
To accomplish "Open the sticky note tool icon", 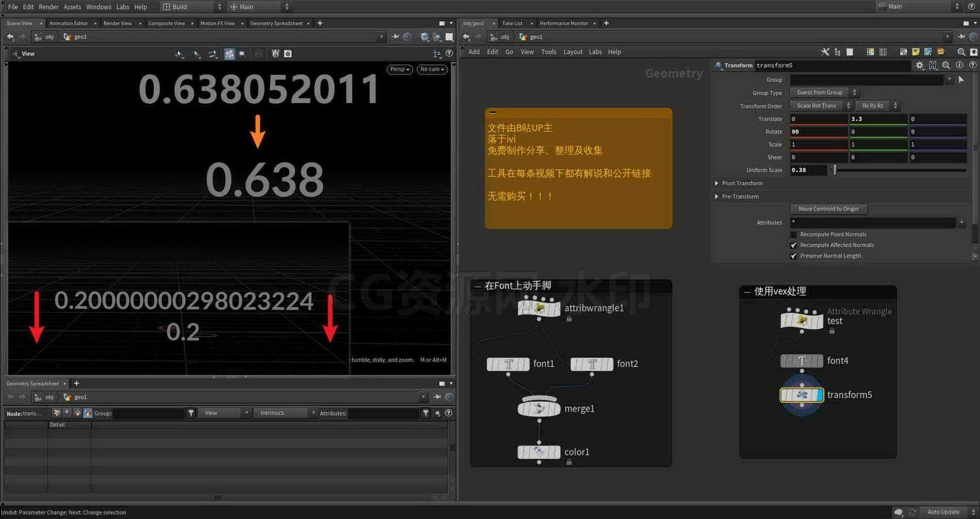I will [x=916, y=52].
